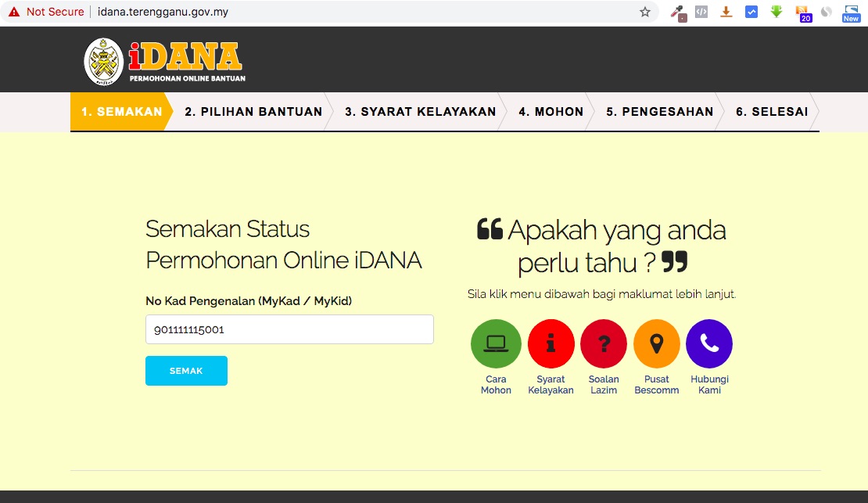Go to step 5. PENGESAHAN

pos(660,111)
